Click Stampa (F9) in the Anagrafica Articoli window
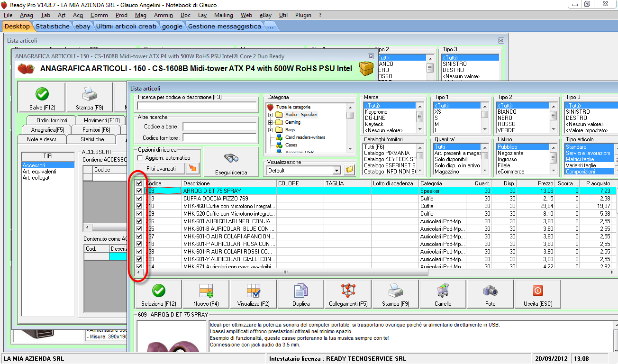Screen dimensions: 618x364 (x=90, y=97)
